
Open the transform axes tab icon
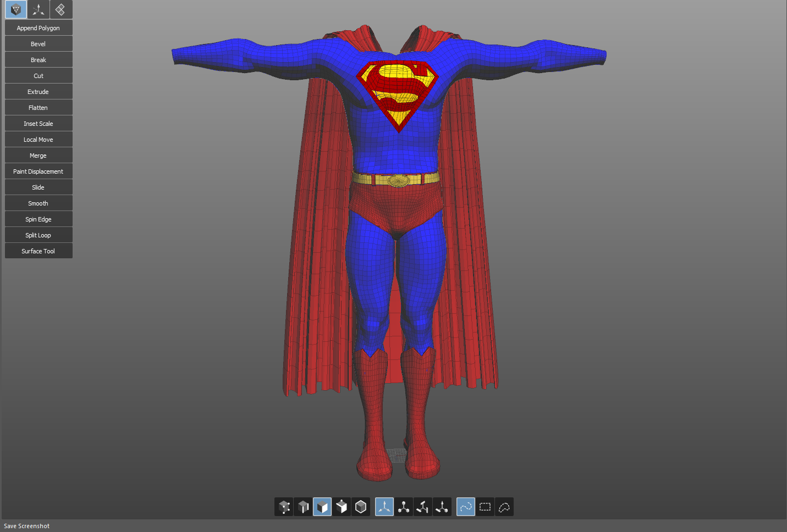coord(38,9)
